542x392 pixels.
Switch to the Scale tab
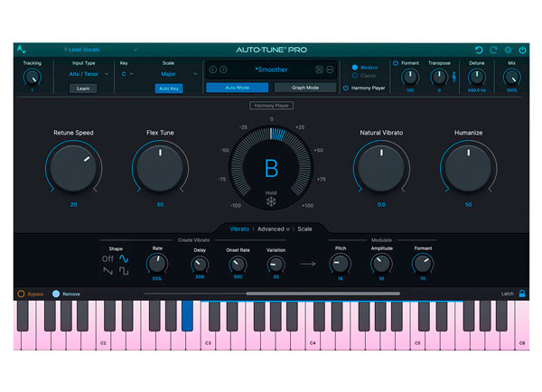coord(304,229)
